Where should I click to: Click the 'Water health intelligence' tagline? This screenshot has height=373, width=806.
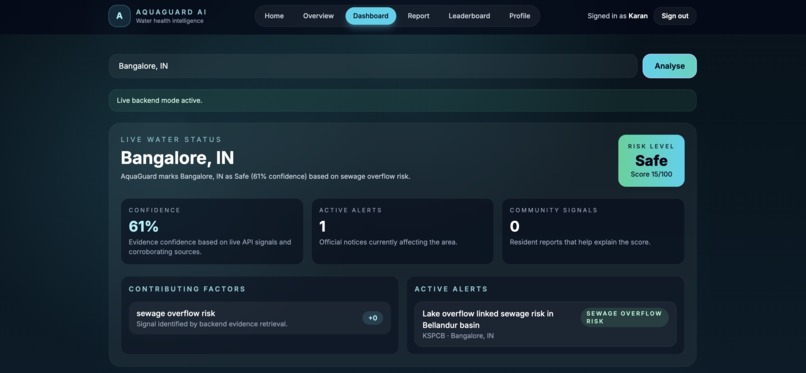170,21
